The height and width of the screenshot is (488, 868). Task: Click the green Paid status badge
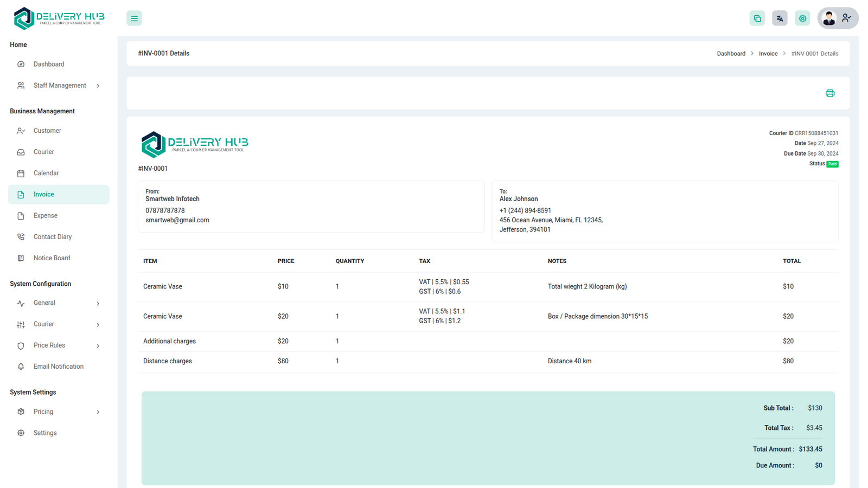coord(832,164)
